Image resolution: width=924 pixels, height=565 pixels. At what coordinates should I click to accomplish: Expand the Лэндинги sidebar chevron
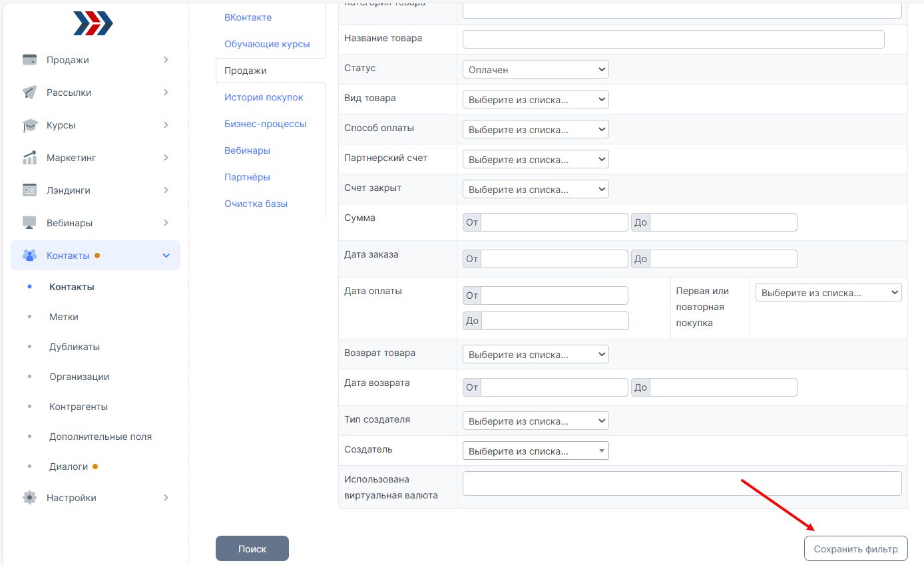click(x=166, y=190)
